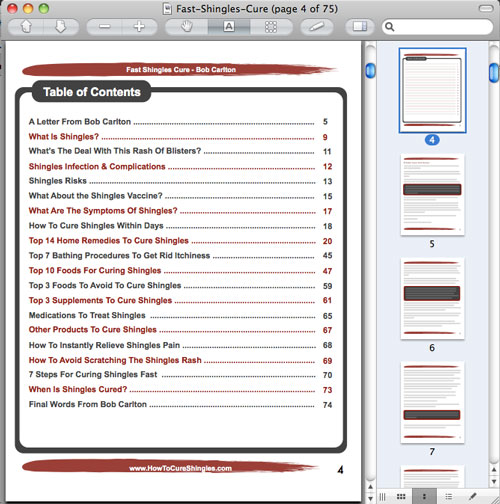The width and height of the screenshot is (500, 504).
Task: Click 'What Are The Symptoms Of Shingles?'
Action: coord(103,211)
